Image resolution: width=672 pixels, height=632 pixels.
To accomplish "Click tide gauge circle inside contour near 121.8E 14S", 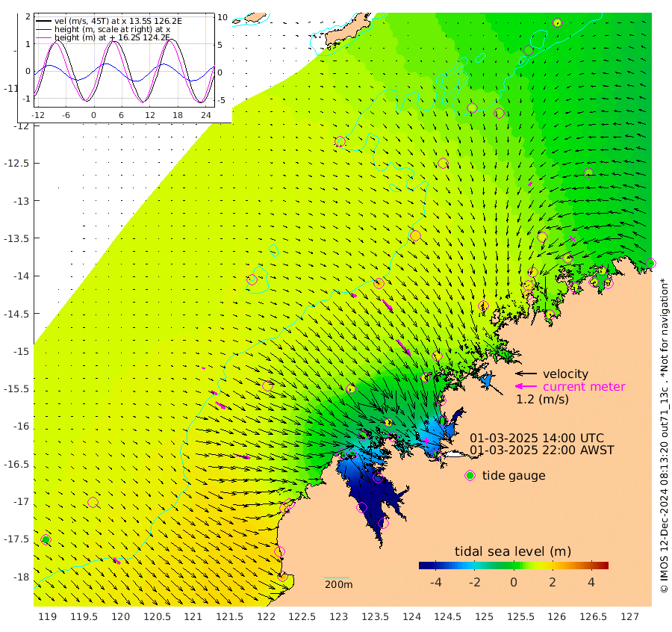I will (x=252, y=279).
